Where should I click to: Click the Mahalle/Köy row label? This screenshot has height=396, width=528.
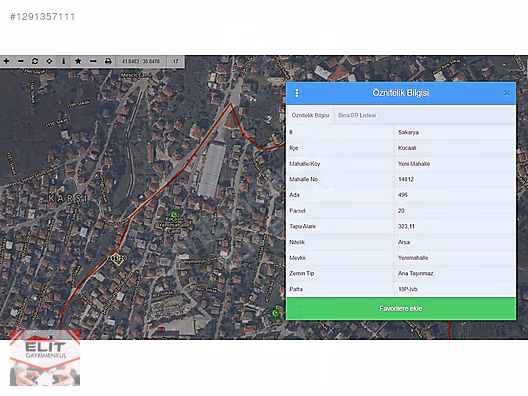(305, 164)
